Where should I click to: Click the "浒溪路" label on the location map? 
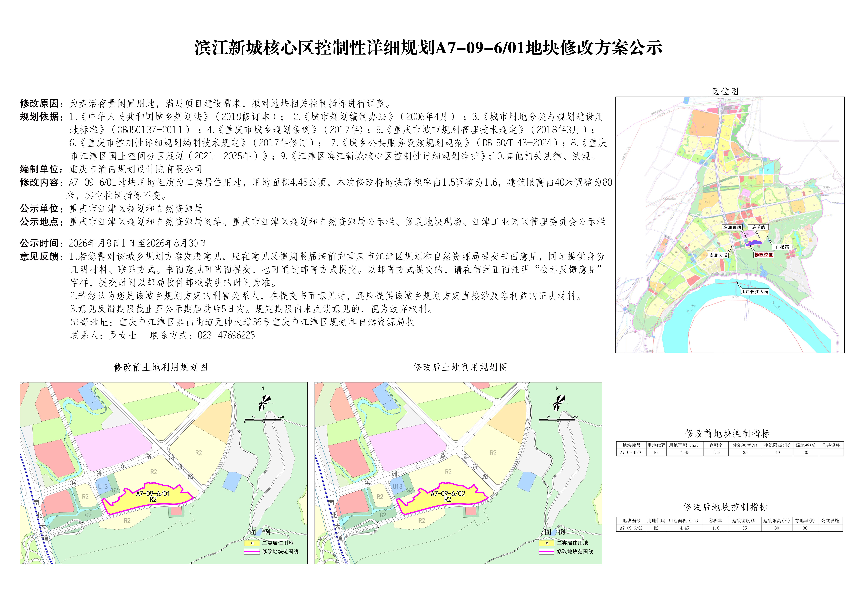pos(758,228)
